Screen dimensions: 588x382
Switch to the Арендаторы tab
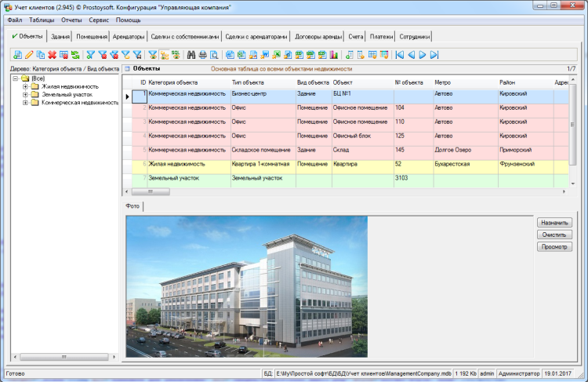click(x=129, y=36)
